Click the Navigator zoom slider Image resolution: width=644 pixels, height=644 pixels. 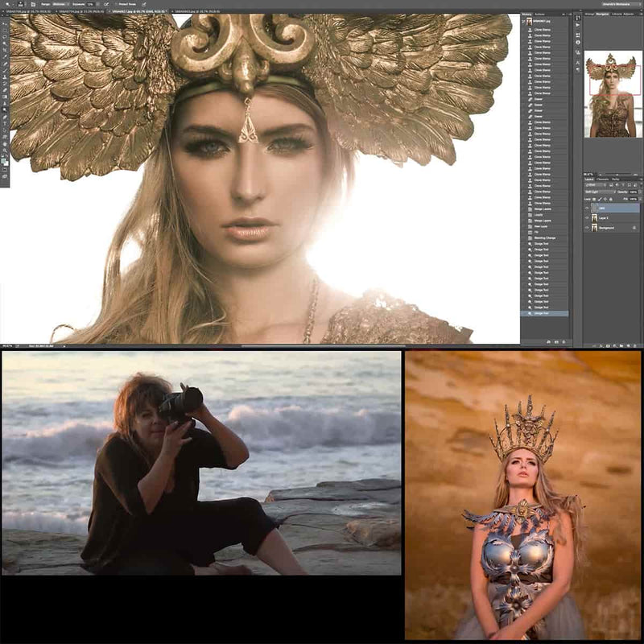tap(617, 174)
